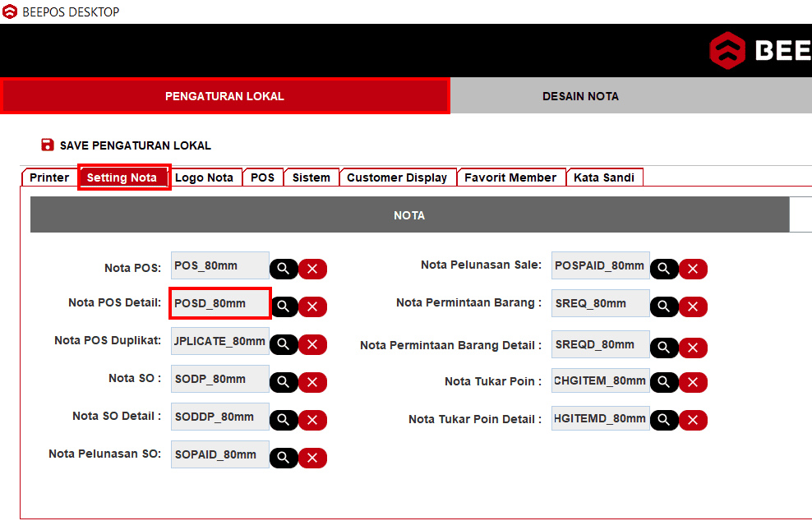Click Pengaturan Lokal header button
This screenshot has width=812, height=530.
click(224, 96)
